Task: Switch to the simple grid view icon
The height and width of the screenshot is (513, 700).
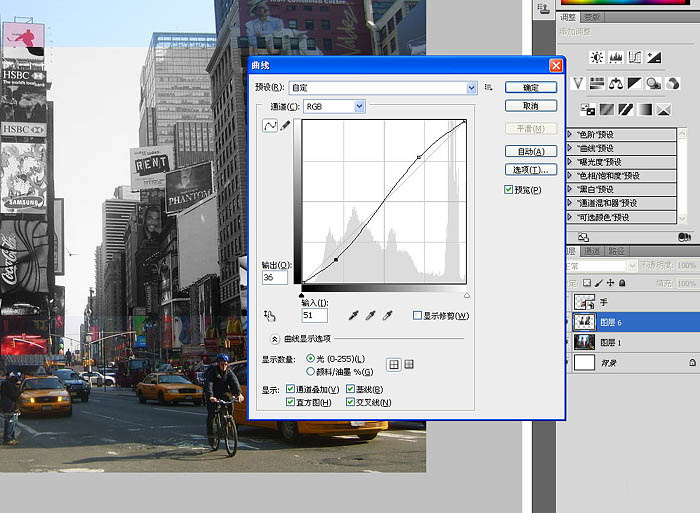Action: [394, 364]
